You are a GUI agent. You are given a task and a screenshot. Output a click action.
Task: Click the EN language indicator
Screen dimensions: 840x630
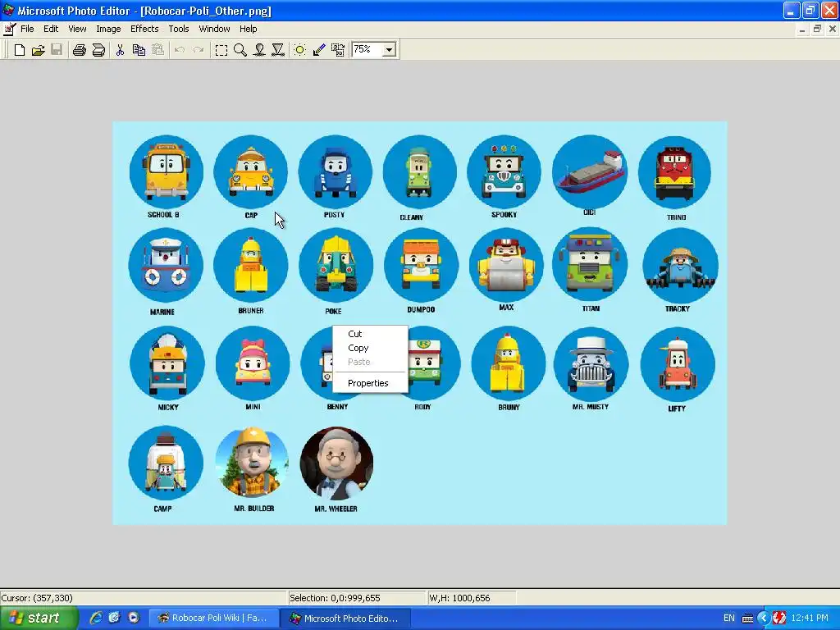coord(729,619)
